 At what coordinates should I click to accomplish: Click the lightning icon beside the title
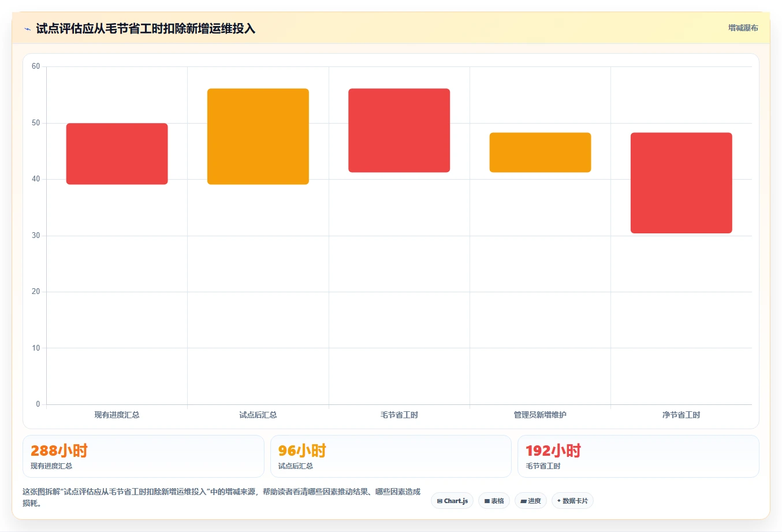pyautogui.click(x=27, y=29)
